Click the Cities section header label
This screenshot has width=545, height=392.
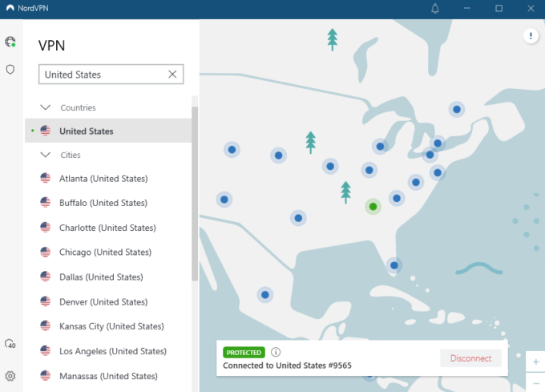[x=71, y=155]
